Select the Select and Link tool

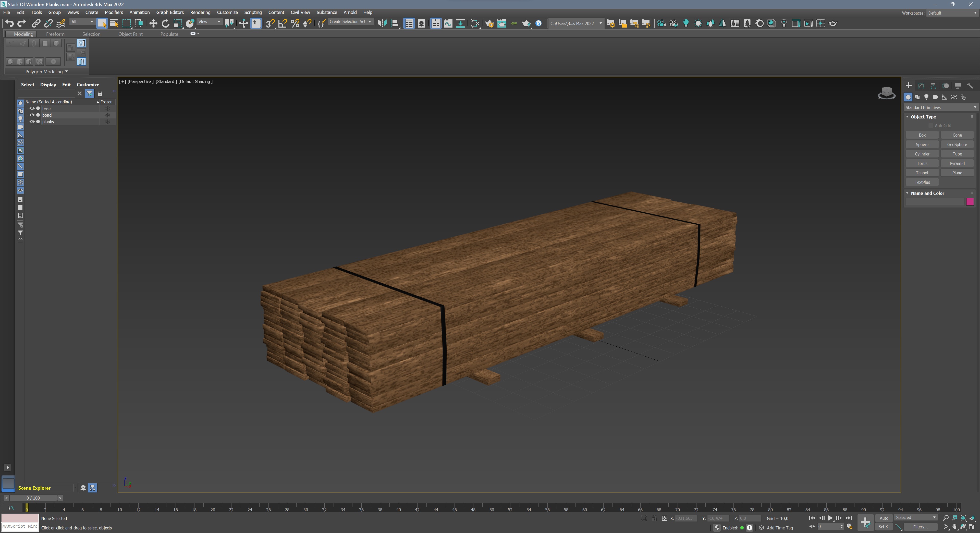coord(36,23)
